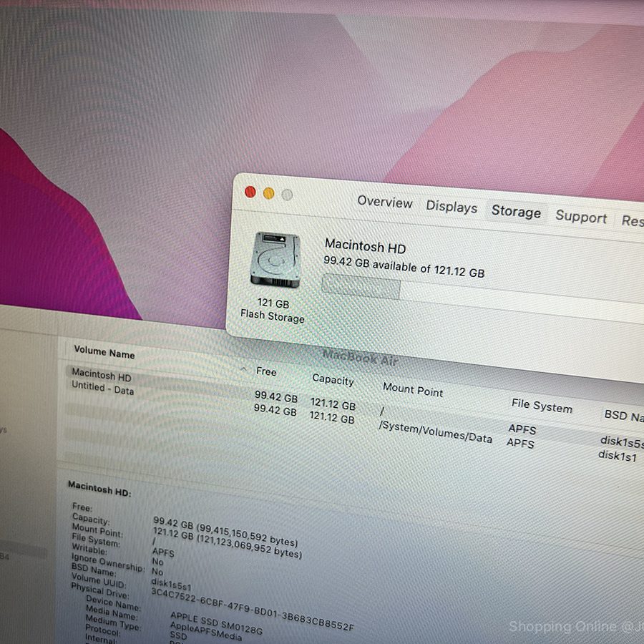Sort by the Volume Name column header
644x644 pixels.
[x=104, y=352]
